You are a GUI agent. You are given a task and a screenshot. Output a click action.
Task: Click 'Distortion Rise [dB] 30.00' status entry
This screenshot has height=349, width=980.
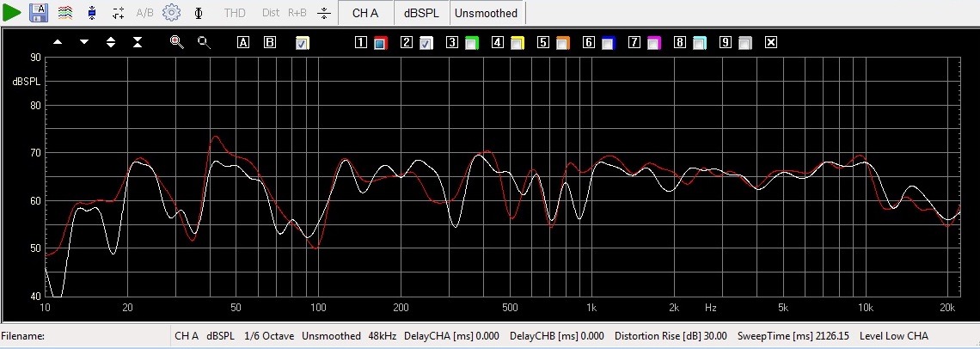(x=671, y=336)
